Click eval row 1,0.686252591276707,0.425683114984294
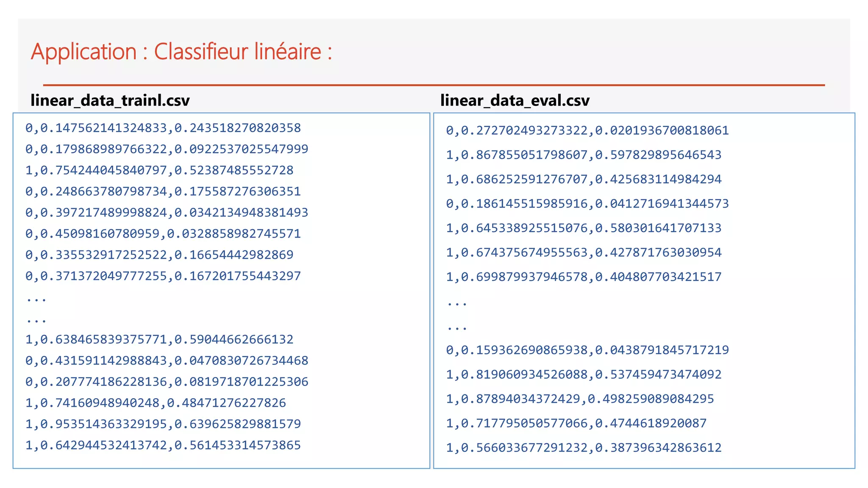The width and height of the screenshot is (868, 488). (584, 179)
